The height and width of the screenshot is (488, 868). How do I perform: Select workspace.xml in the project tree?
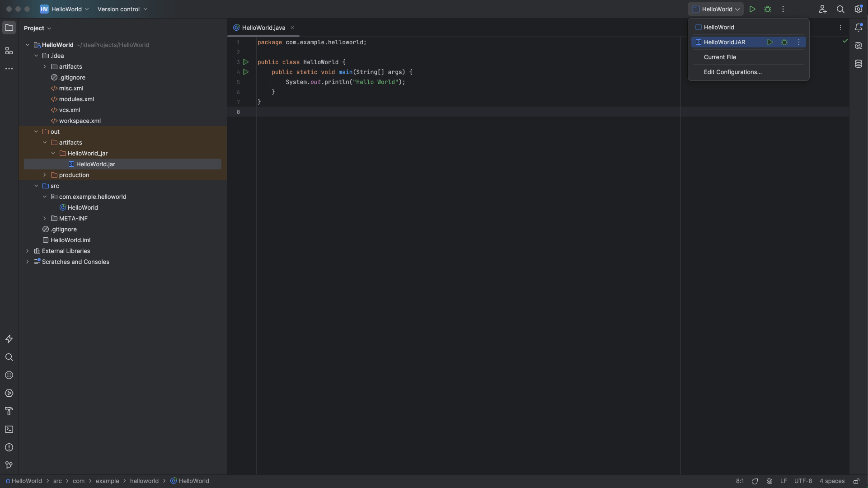[x=80, y=121]
